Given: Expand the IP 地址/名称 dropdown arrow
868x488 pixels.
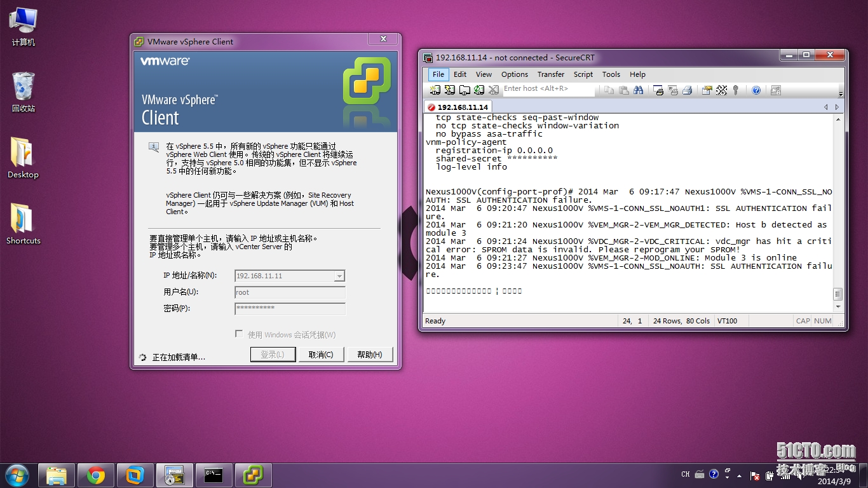Looking at the screenshot, I should coord(339,276).
